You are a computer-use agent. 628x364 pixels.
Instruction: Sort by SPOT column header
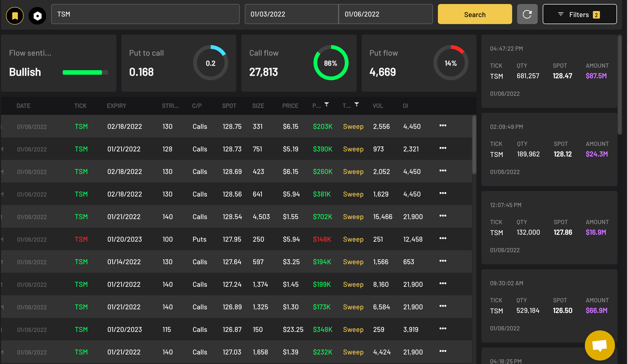coord(229,106)
